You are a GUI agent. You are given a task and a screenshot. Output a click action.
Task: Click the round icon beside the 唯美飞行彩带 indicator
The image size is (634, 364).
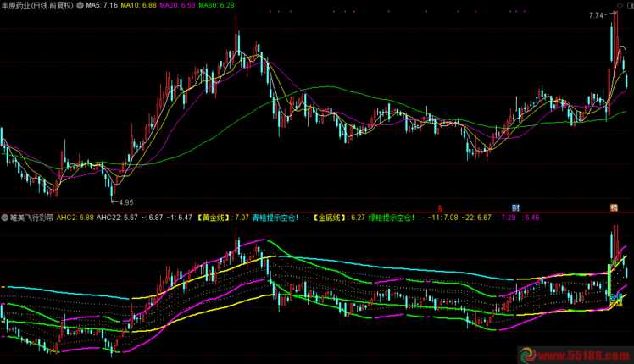[x=5, y=218]
